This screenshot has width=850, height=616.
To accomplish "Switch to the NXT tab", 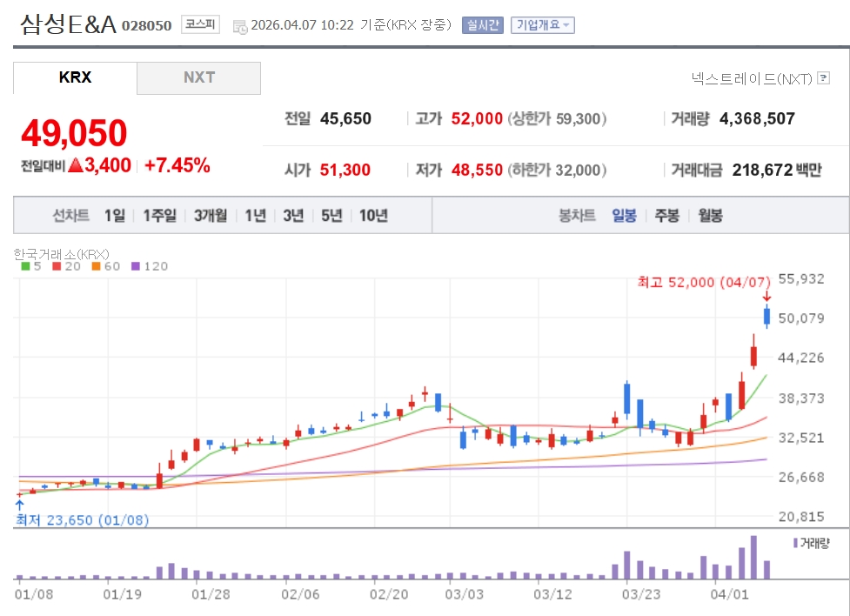I will point(198,77).
